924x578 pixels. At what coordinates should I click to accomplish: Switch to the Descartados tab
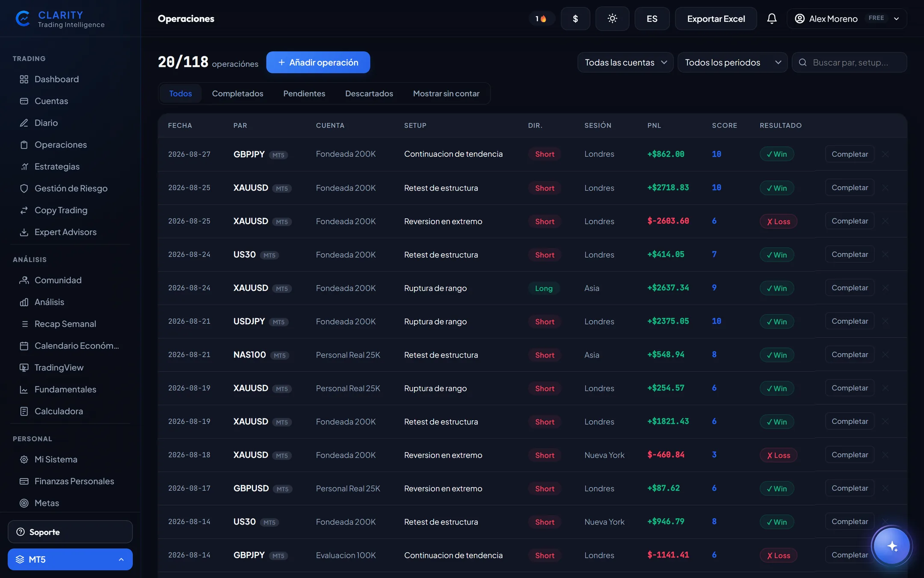[x=369, y=93]
